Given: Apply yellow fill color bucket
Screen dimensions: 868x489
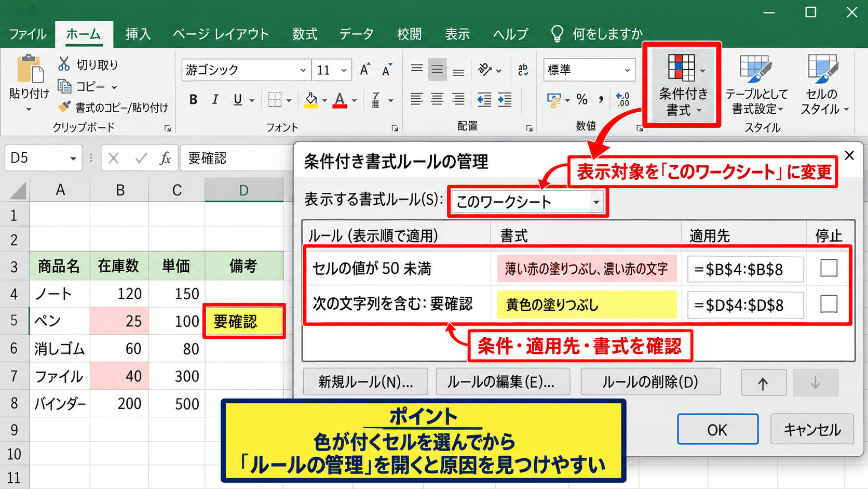Looking at the screenshot, I should [x=311, y=100].
